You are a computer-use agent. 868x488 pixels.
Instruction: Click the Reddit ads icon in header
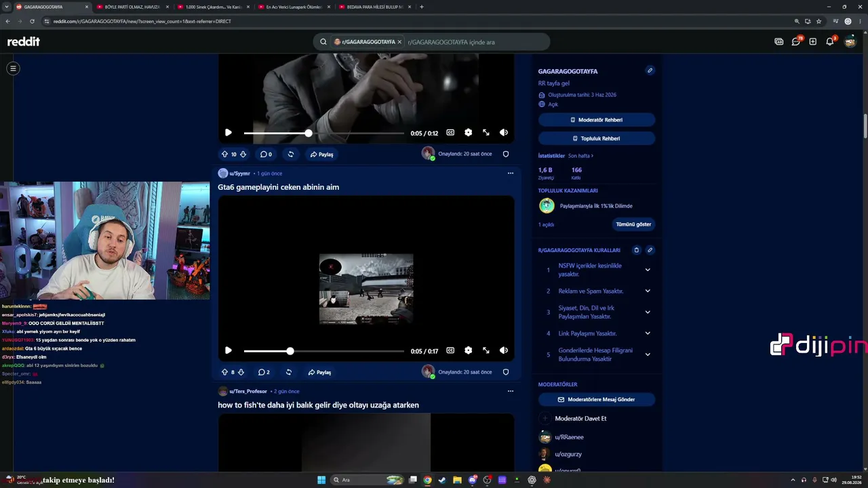[779, 41]
